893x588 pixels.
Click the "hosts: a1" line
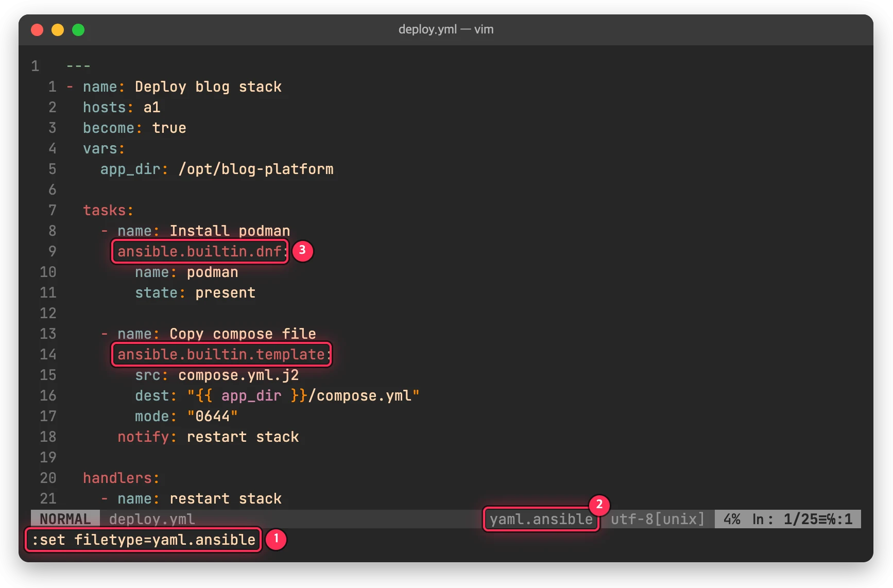point(122,107)
